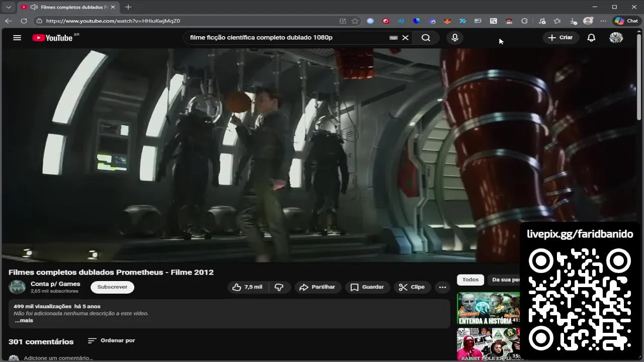Open the QR code extension icon
The height and width of the screenshot is (362, 644).
(493, 21)
